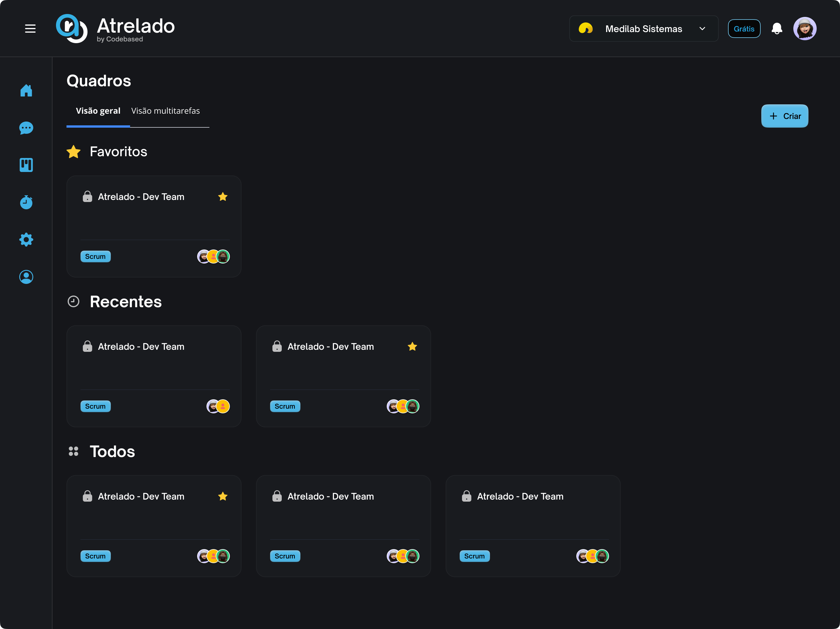Open settings via the gear icon
This screenshot has height=629, width=840.
tap(26, 240)
